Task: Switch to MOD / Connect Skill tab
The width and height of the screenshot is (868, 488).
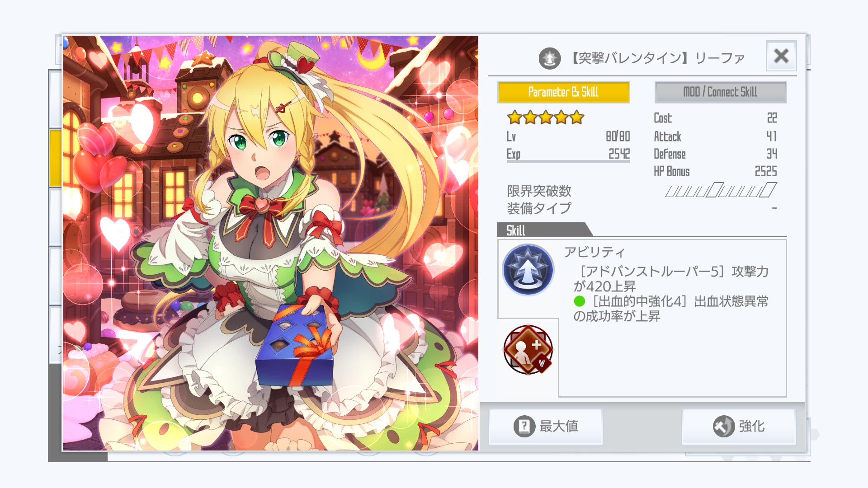Action: 720,92
